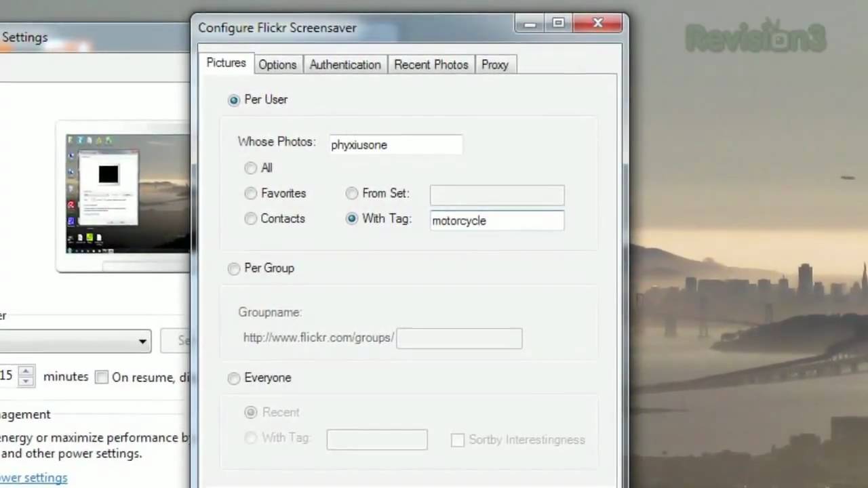The height and width of the screenshot is (488, 868).
Task: Click the Configure Flickr Screensaver title bar
Action: [x=353, y=28]
